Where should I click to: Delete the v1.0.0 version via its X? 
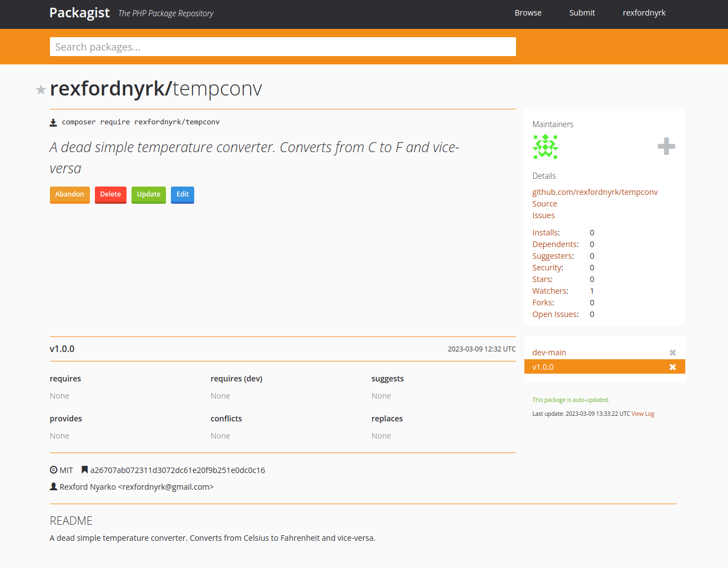[673, 367]
